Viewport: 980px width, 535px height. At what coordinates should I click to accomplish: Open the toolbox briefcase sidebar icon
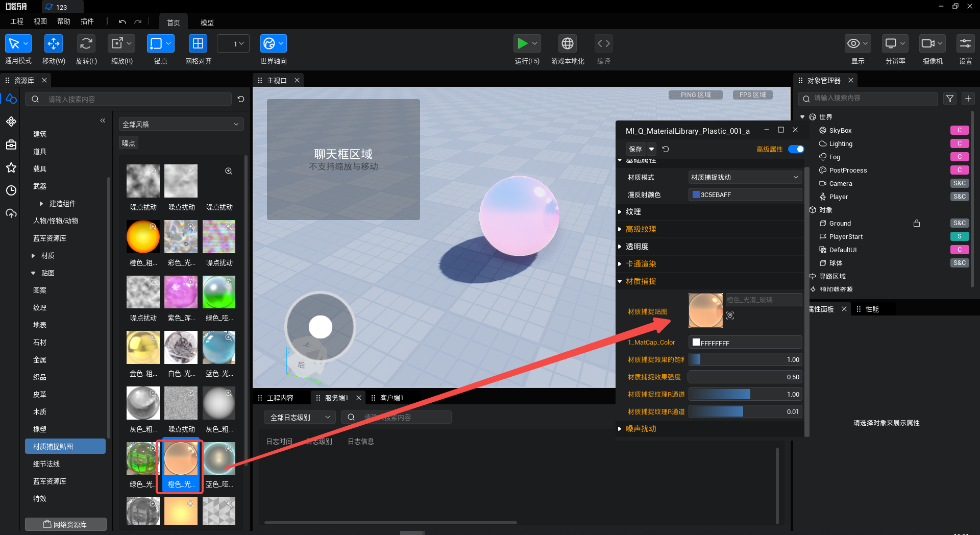point(11,144)
